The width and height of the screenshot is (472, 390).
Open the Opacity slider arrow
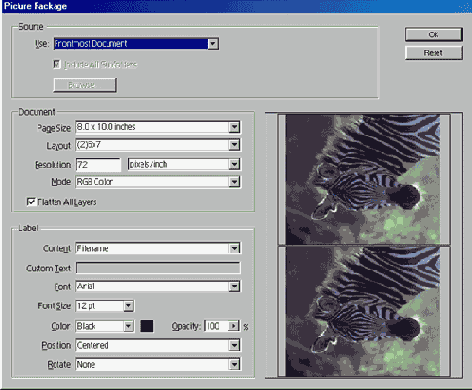pyautogui.click(x=234, y=326)
